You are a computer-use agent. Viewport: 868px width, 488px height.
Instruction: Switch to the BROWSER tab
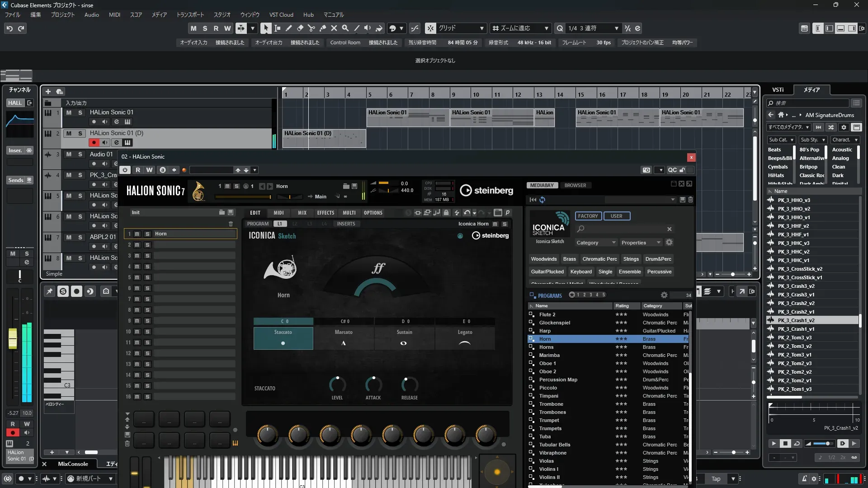575,185
